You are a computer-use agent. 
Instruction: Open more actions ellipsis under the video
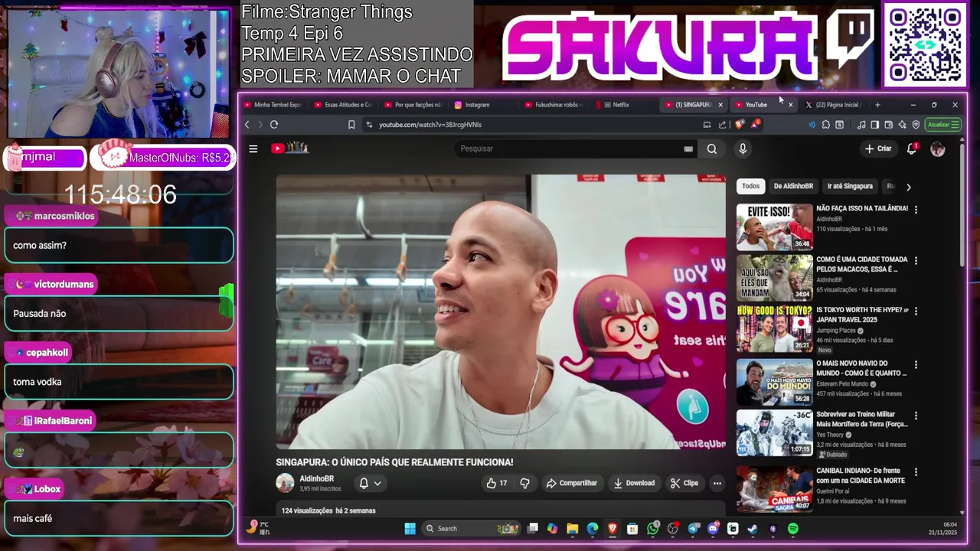[x=717, y=483]
